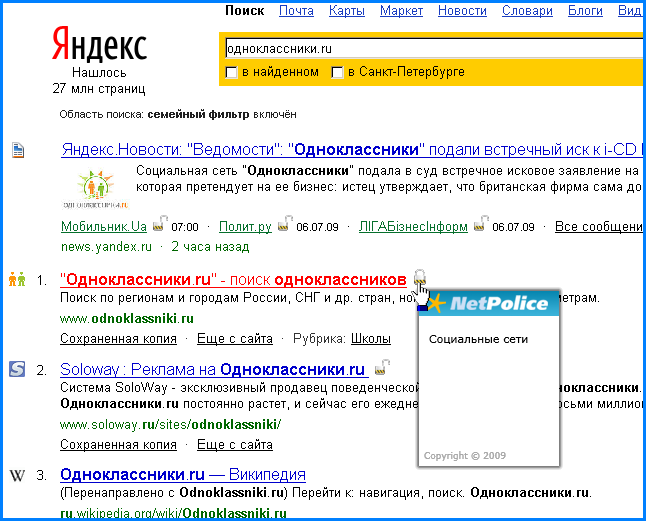Screen dimensions: 646x521
Task: Open the Словари tab
Action: pos(527,10)
